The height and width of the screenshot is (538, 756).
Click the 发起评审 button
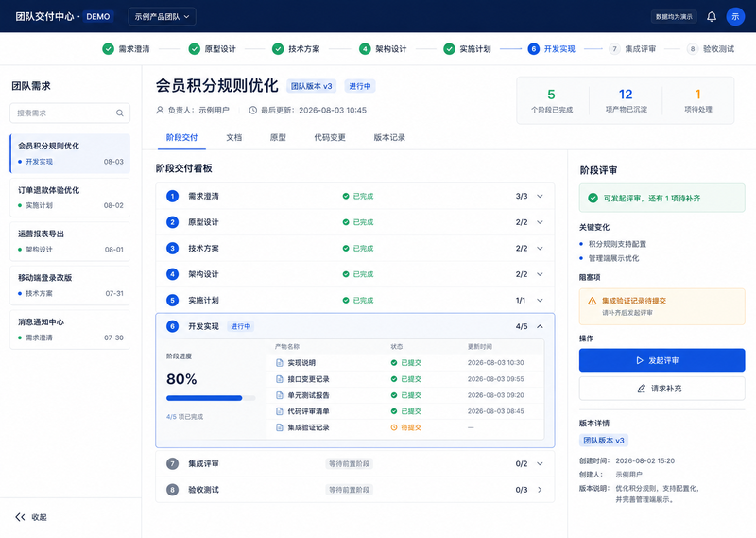(662, 360)
